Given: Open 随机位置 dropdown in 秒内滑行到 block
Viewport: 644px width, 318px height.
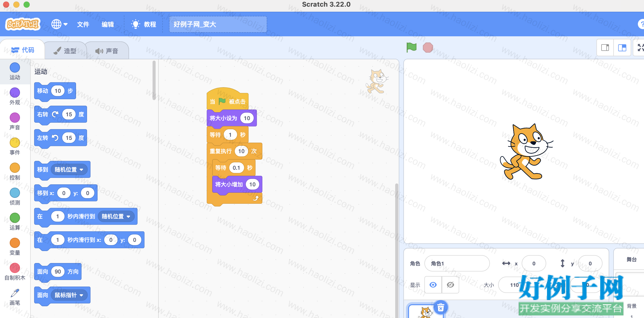Looking at the screenshot, I should click(116, 217).
